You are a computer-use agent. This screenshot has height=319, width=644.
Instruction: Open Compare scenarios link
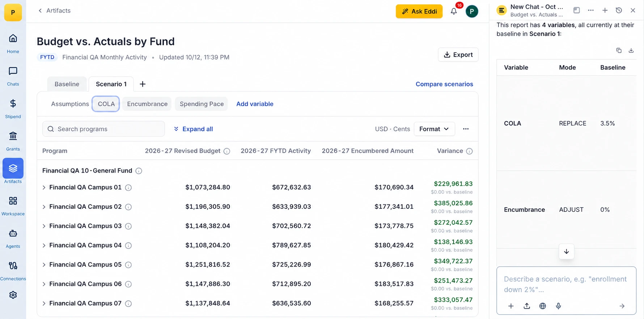(444, 84)
